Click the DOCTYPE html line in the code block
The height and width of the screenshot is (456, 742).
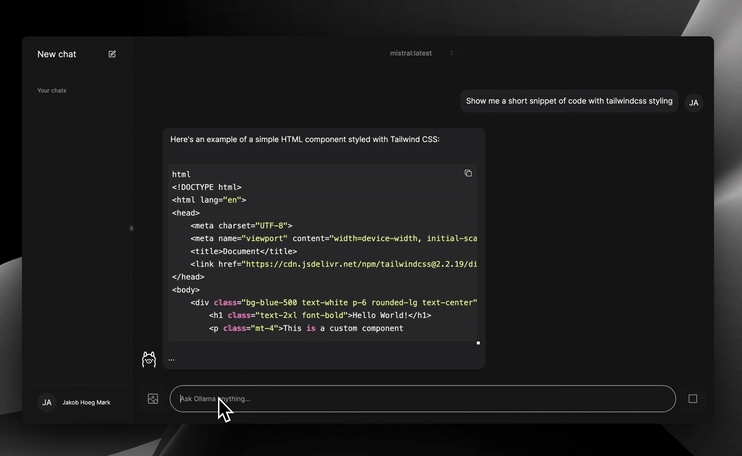[207, 187]
